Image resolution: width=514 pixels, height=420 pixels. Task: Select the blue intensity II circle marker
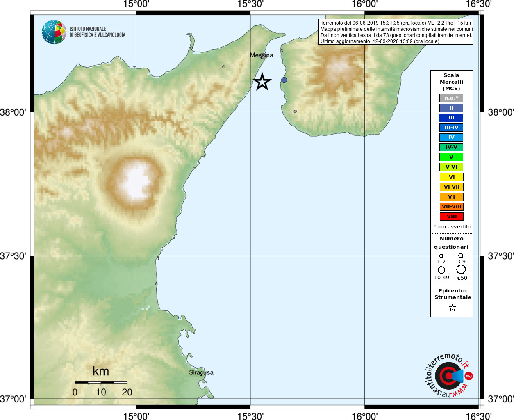(284, 80)
